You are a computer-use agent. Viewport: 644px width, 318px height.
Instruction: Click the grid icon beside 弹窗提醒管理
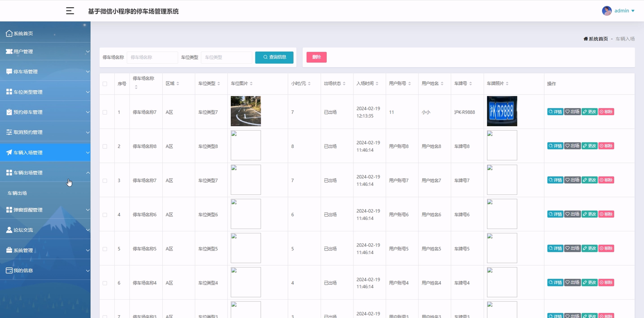click(9, 210)
